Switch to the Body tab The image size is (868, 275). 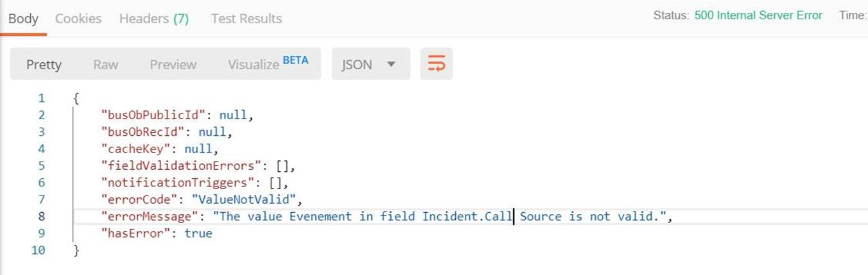[x=23, y=19]
